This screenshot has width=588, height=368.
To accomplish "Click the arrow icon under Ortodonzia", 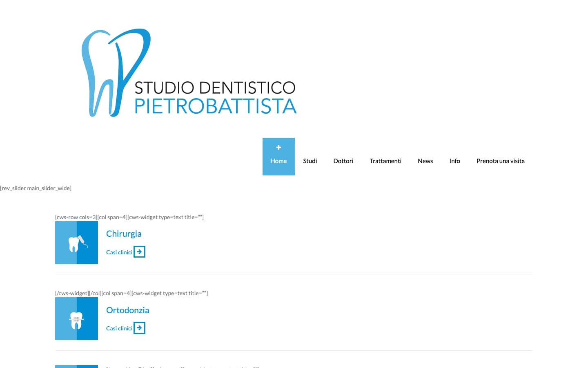I will (139, 328).
